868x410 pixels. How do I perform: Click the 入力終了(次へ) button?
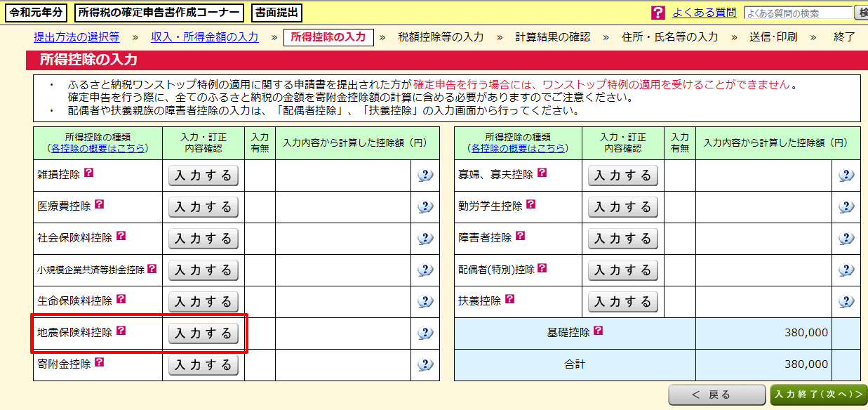818,395
